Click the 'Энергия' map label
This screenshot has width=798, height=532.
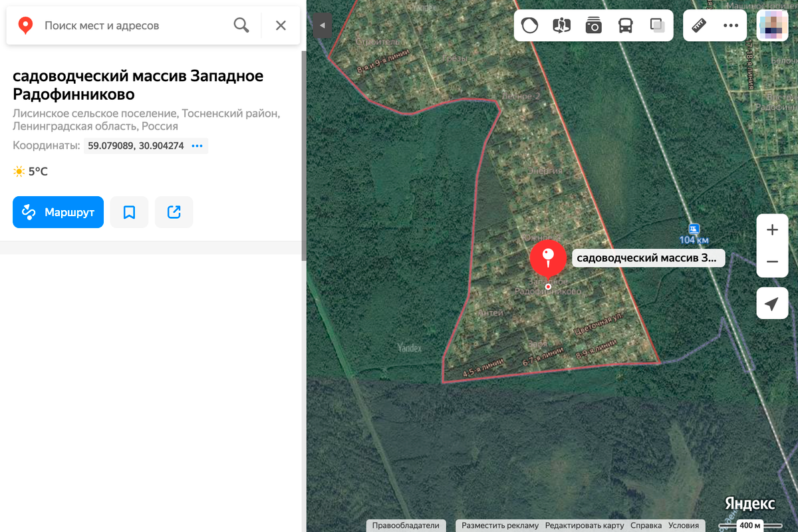(545, 170)
